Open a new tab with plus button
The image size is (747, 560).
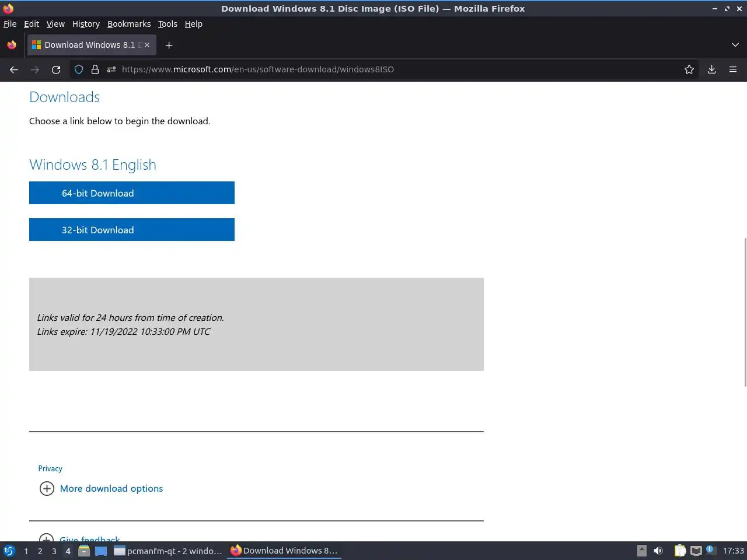click(x=169, y=45)
